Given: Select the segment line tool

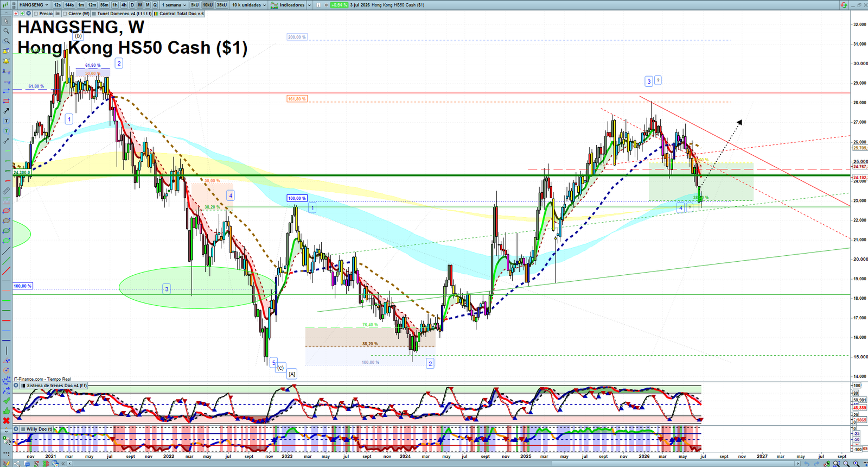Looking at the screenshot, I should point(7,141).
